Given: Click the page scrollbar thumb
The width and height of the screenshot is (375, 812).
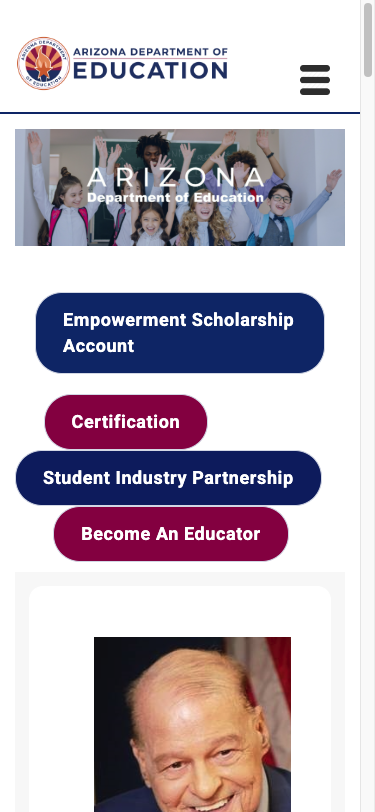Looking at the screenshot, I should coord(368,39).
